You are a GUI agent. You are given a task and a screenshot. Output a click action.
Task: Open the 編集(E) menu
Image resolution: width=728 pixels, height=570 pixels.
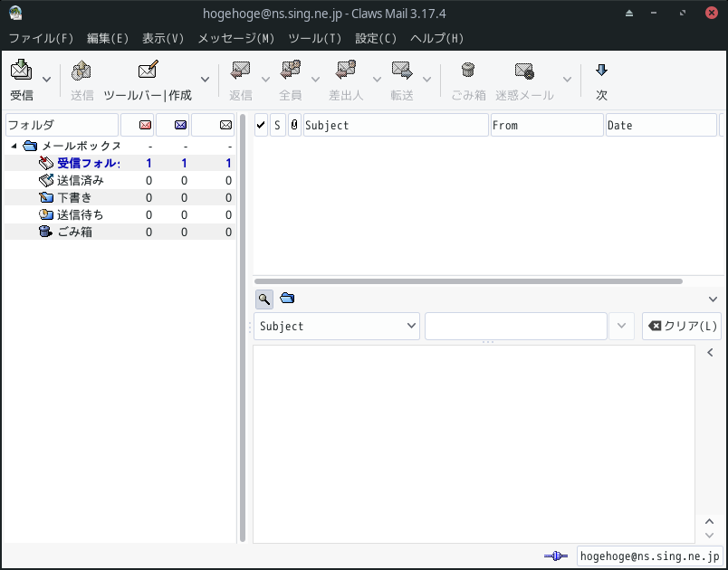point(108,39)
